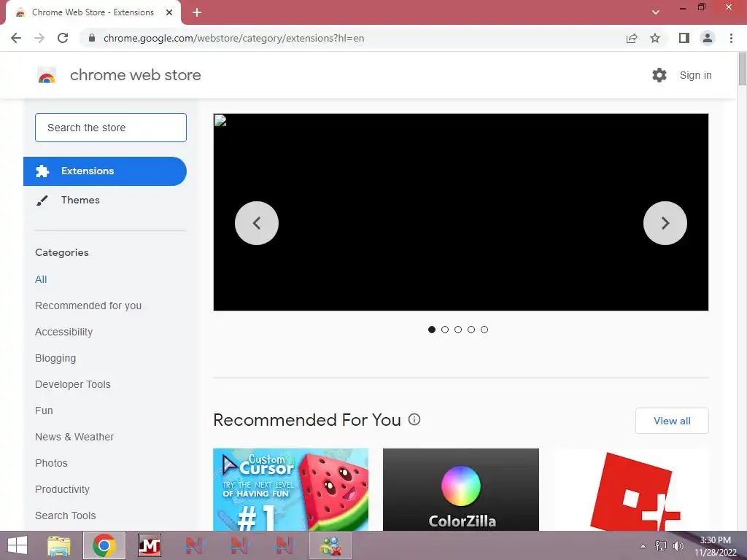Open the tab search chevron in title bar
The image size is (747, 560).
(656, 12)
